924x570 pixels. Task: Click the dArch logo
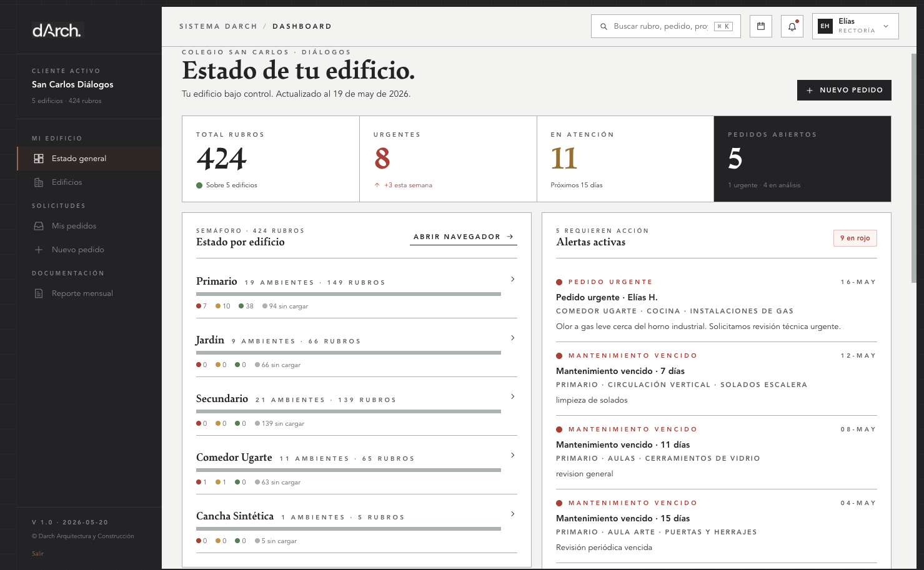pyautogui.click(x=57, y=30)
